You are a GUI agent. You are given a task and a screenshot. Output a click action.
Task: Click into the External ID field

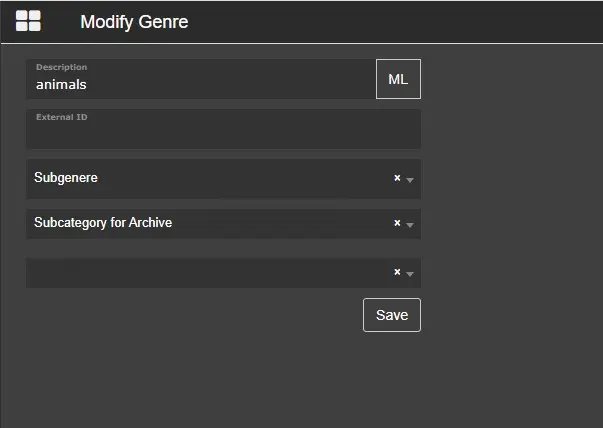[x=223, y=134]
